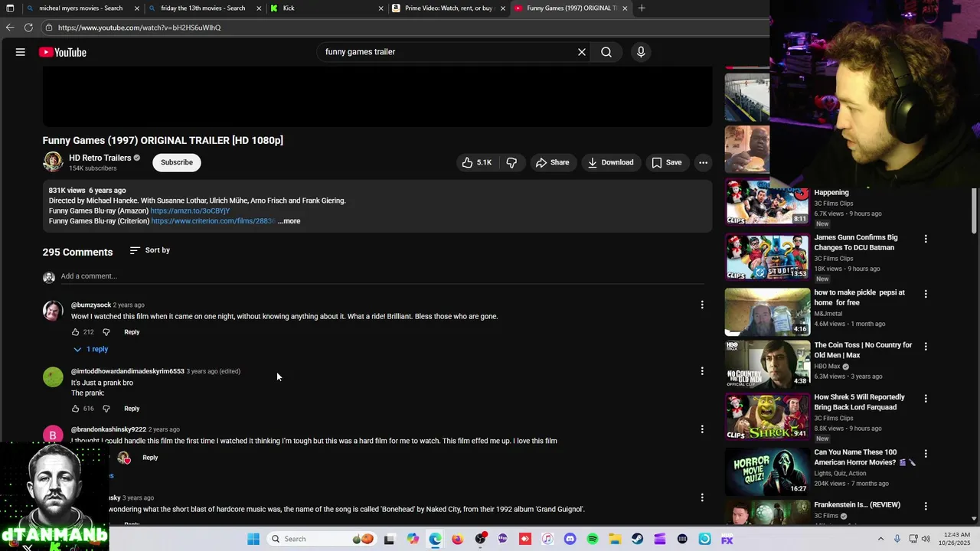Open Firefox from the taskbar
Image resolution: width=980 pixels, height=551 pixels.
457,539
